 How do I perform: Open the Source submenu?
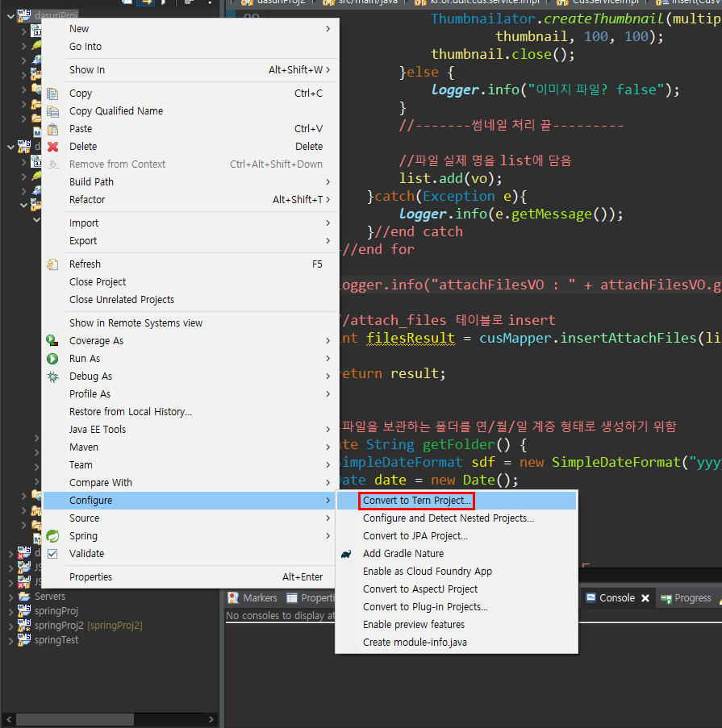coord(191,518)
